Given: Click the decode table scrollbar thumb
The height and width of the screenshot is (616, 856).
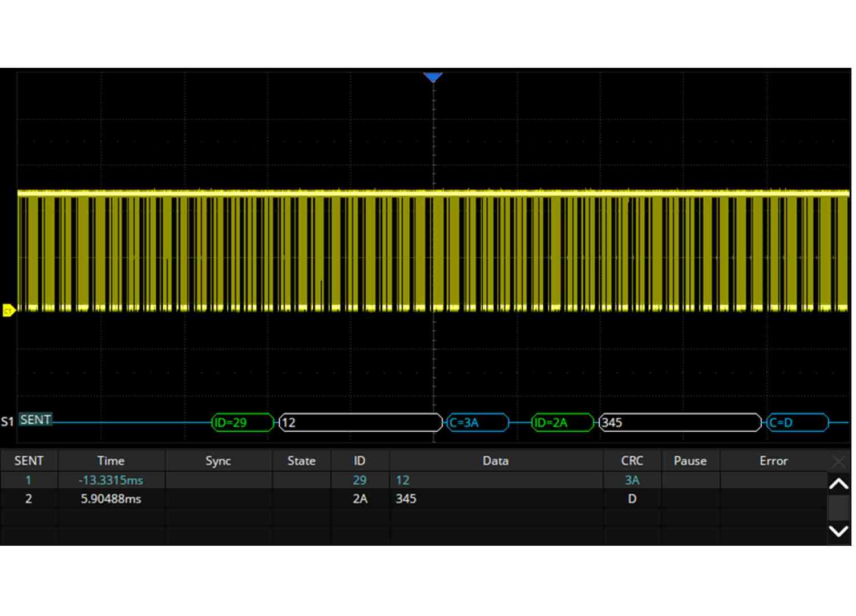Looking at the screenshot, I should coord(838,507).
